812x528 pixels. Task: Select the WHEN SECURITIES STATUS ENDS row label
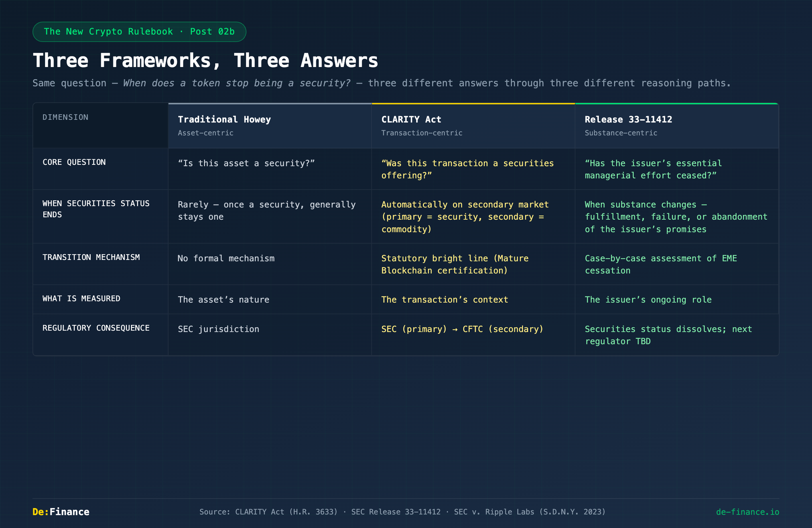[96, 209]
